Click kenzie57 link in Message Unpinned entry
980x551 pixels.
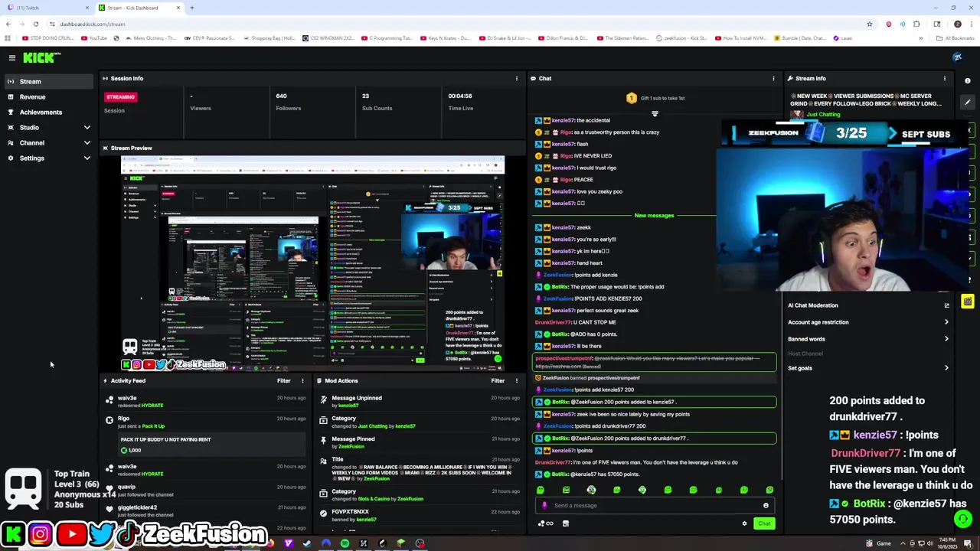coord(348,406)
